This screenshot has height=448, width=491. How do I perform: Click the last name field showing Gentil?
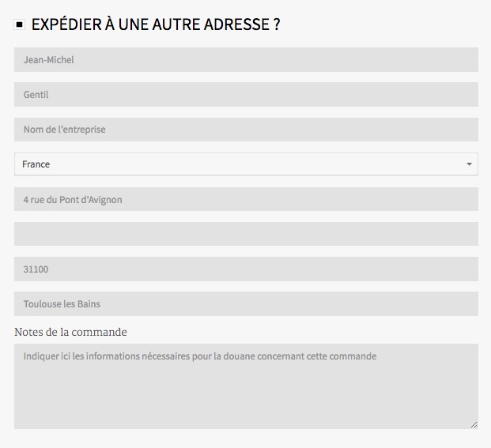click(246, 94)
